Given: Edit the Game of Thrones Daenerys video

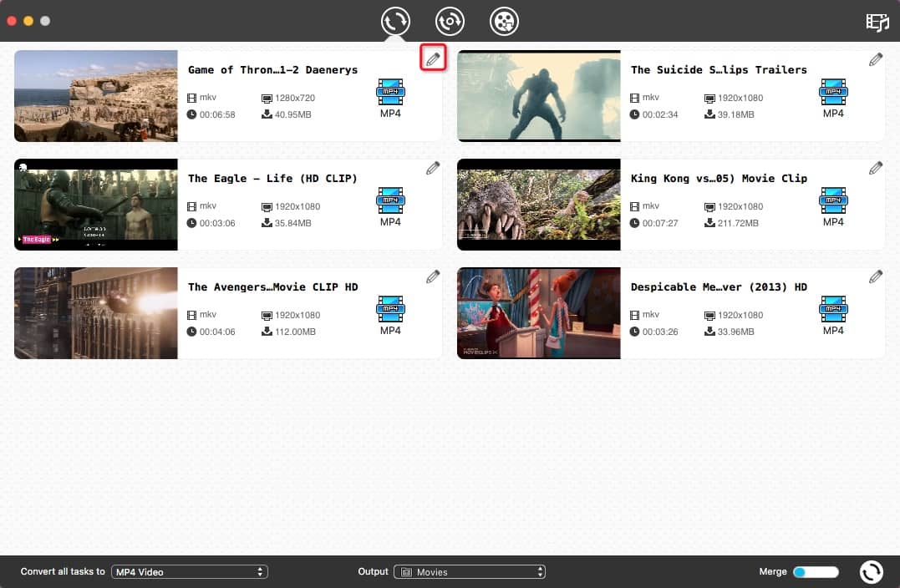Looking at the screenshot, I should (433, 58).
